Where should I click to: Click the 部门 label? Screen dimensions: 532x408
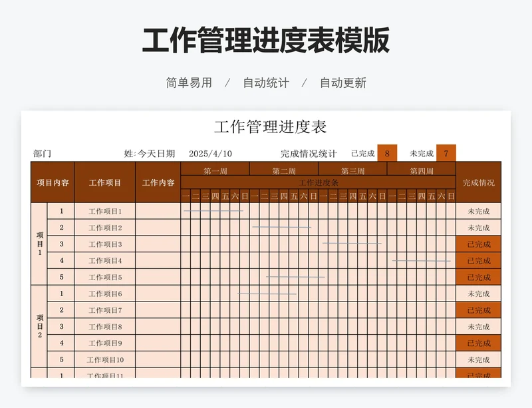[43, 154]
